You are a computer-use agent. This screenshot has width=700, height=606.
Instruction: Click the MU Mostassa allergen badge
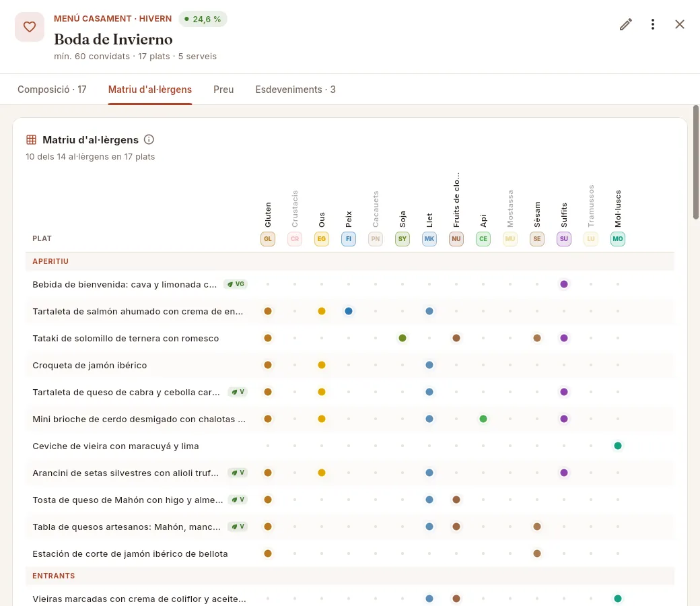coord(510,239)
